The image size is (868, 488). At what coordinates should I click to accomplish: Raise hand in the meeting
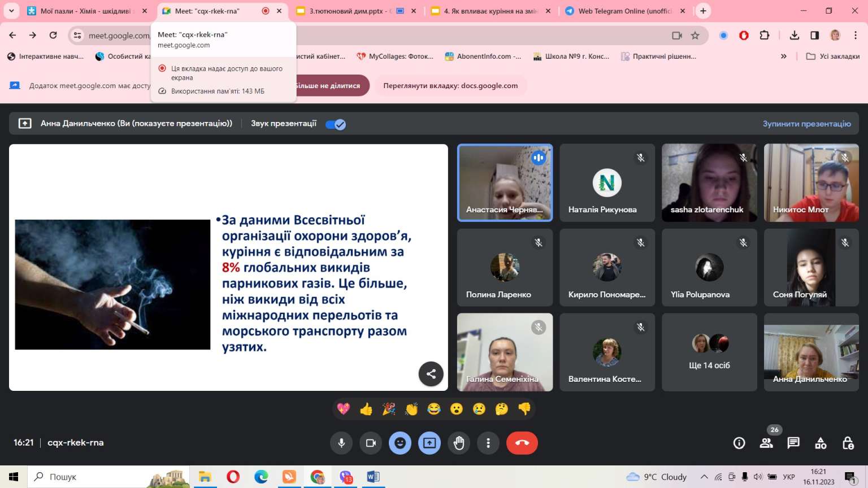[x=459, y=443]
